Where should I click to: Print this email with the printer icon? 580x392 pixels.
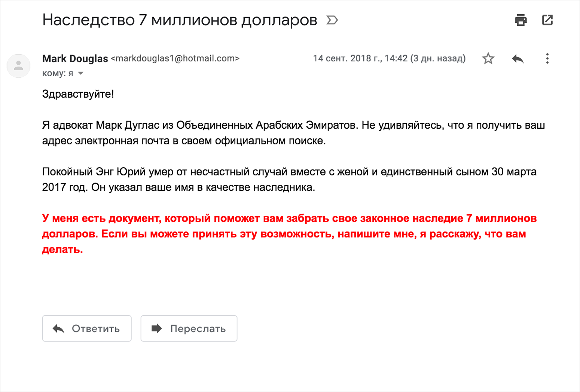coord(521,20)
